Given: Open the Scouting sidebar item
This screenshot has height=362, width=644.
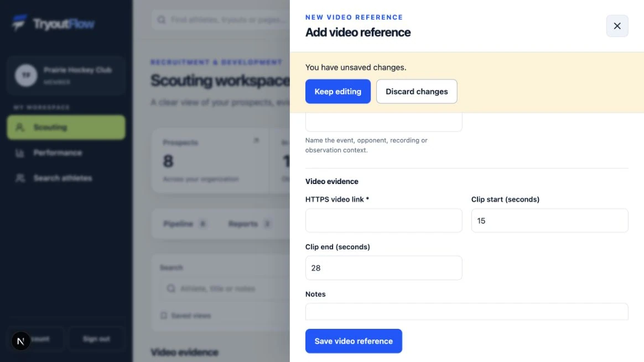Looking at the screenshot, I should tap(66, 127).
